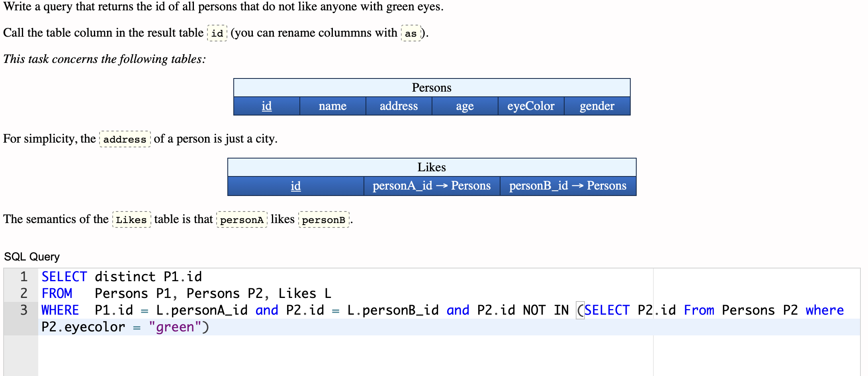Click line number 3 in SQL editor
This screenshot has height=376, width=868.
pos(23,310)
